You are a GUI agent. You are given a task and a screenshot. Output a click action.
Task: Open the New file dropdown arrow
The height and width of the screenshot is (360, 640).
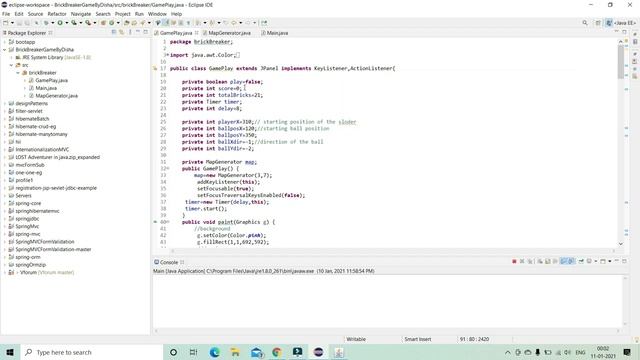12,23
